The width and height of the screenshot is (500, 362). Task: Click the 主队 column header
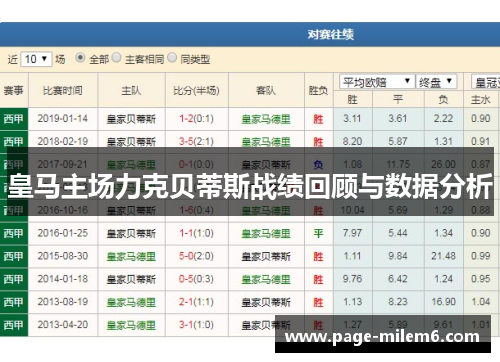131,90
